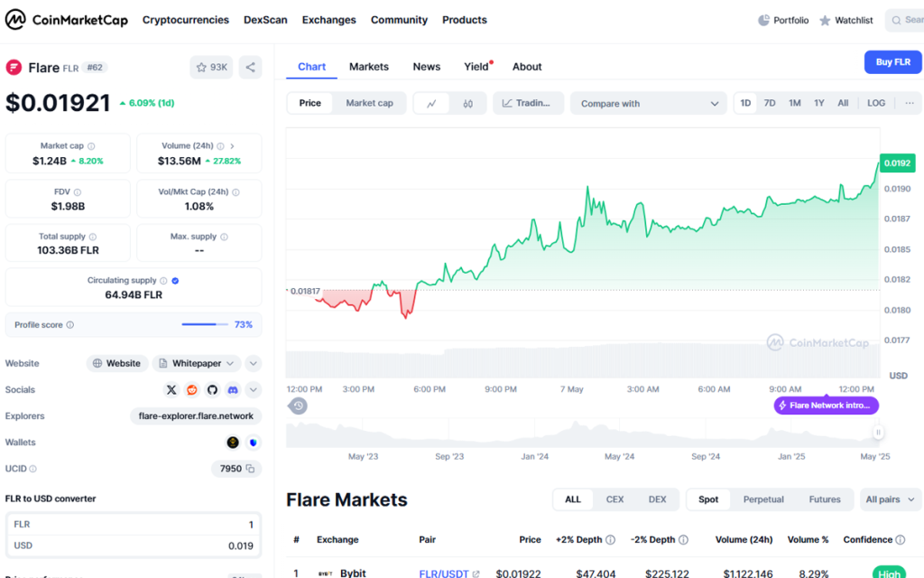Select candlestick chart style icon

tap(468, 103)
